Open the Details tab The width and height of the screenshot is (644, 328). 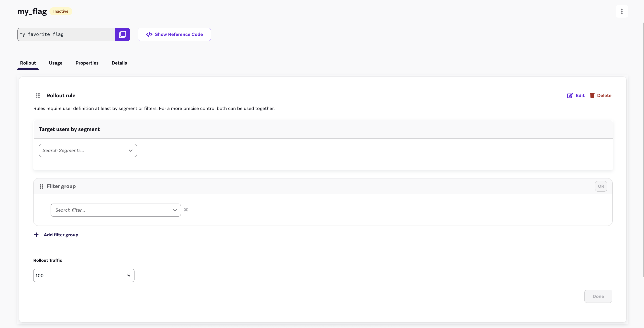pyautogui.click(x=119, y=63)
